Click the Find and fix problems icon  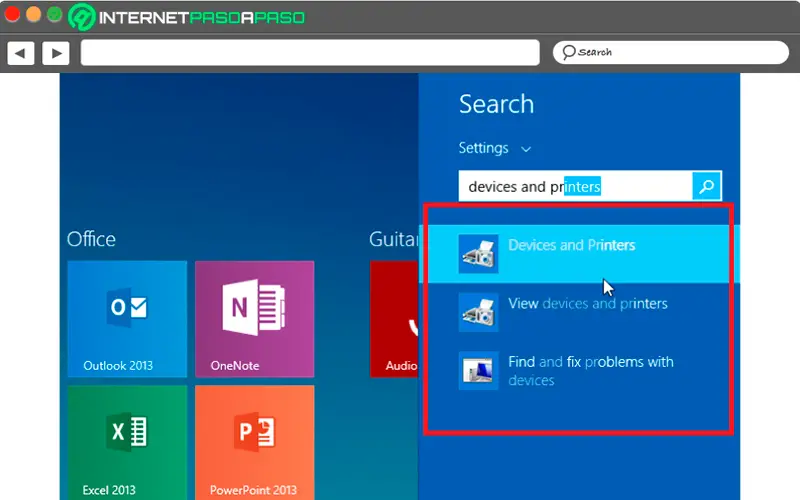[478, 371]
